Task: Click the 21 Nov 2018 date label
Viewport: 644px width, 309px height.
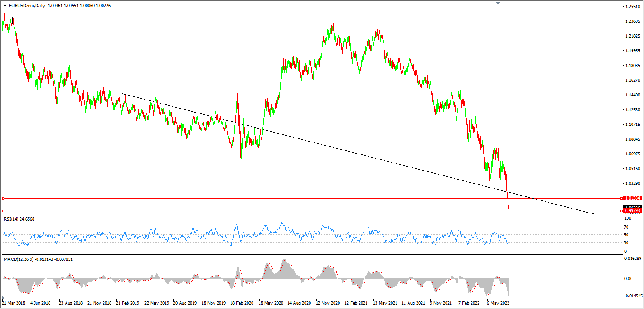Action: 99,303
